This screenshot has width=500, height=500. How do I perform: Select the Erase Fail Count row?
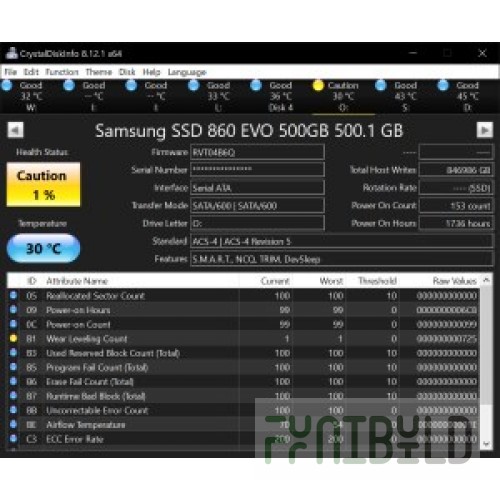coord(243,382)
